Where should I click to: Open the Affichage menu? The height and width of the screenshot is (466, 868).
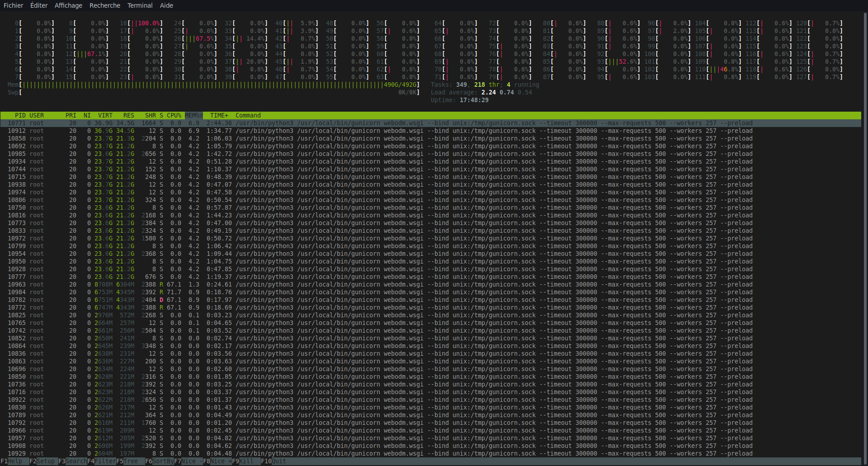click(x=68, y=5)
